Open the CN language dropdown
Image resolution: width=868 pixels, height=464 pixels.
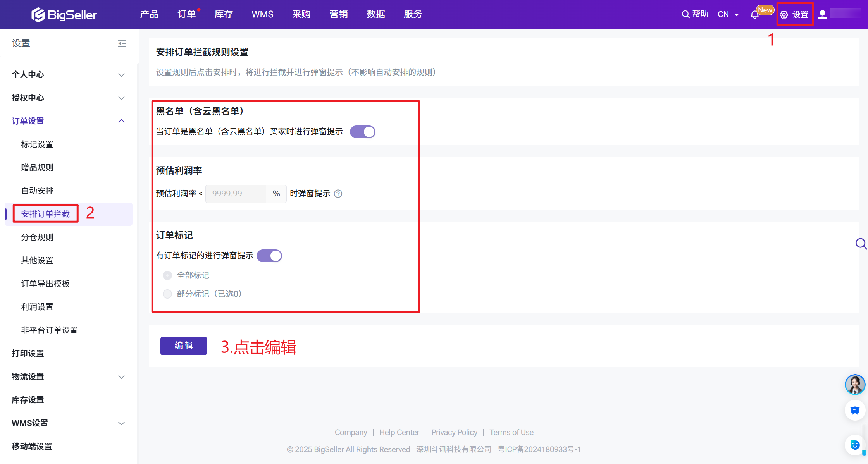pos(728,15)
